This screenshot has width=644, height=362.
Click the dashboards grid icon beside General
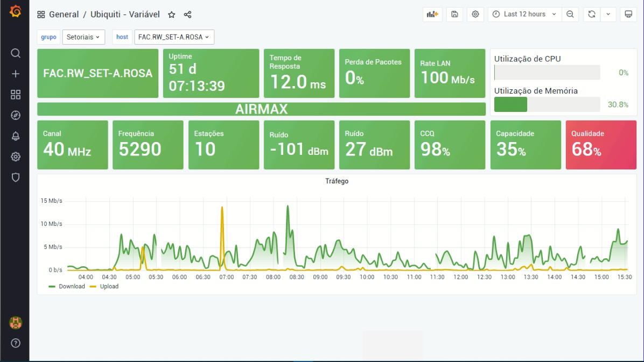[41, 15]
